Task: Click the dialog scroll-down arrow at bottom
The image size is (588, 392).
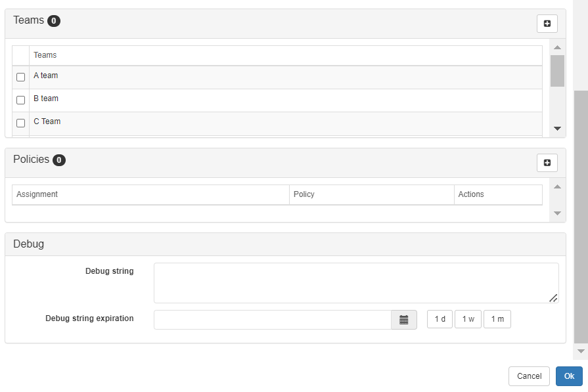Action: 581,351
